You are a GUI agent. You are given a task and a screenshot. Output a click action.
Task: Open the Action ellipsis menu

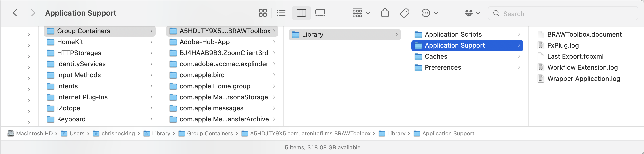coord(429,13)
